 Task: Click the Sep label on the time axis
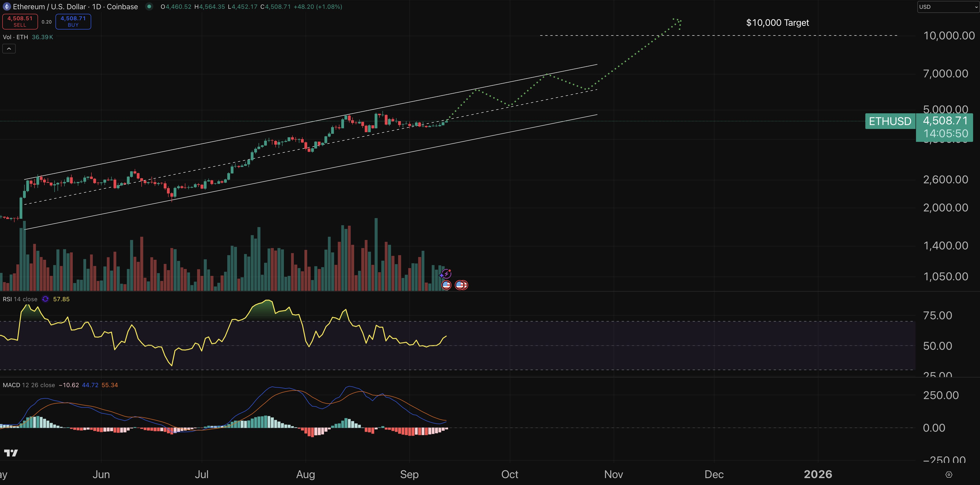pos(410,474)
